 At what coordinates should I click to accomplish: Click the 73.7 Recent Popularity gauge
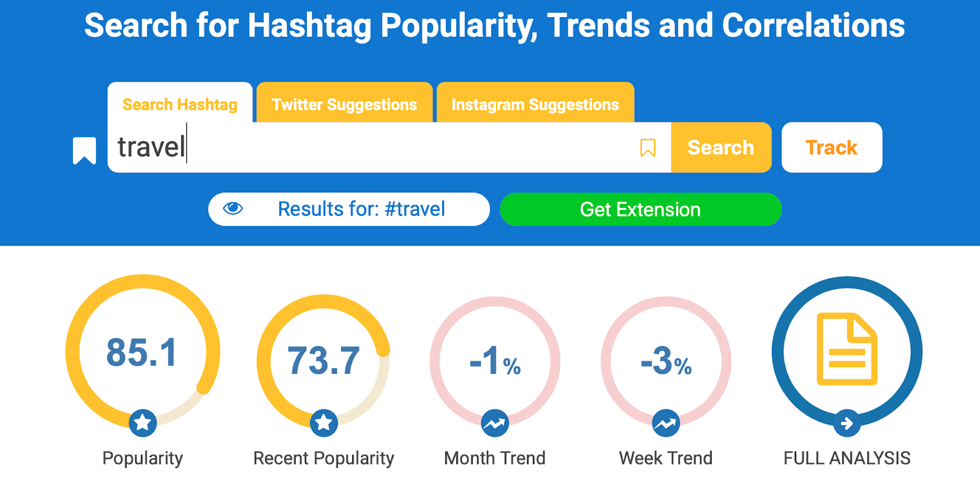pyautogui.click(x=323, y=360)
